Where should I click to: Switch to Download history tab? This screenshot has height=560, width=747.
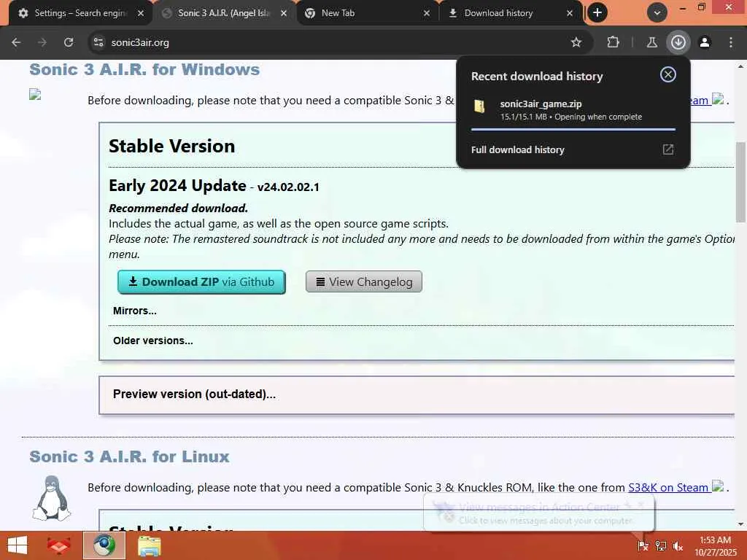point(510,13)
